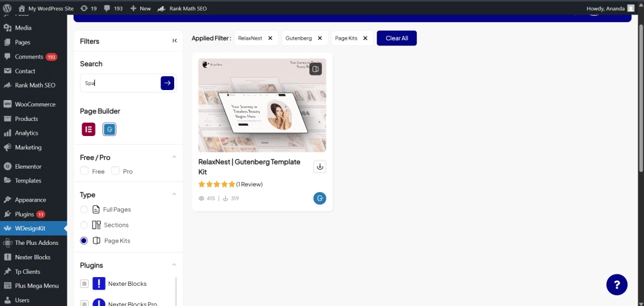Open the New content menu
This screenshot has height=306, width=644.
point(140,8)
